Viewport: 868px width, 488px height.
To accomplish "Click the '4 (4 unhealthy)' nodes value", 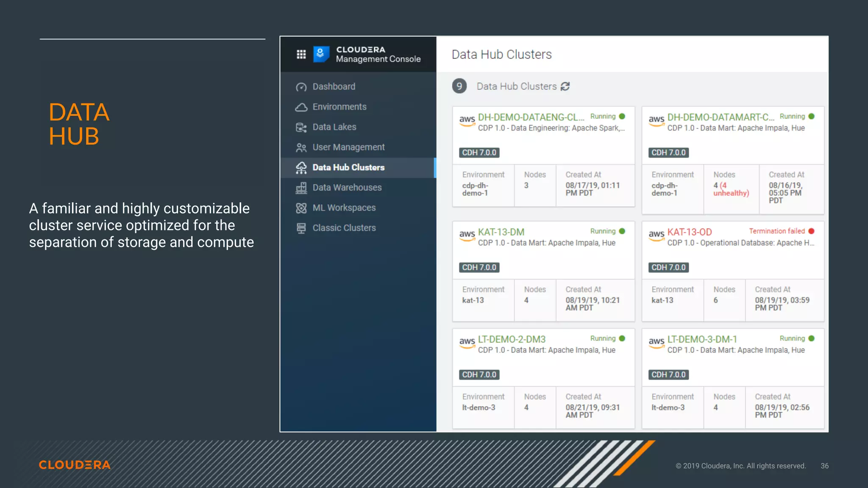I will [x=731, y=189].
